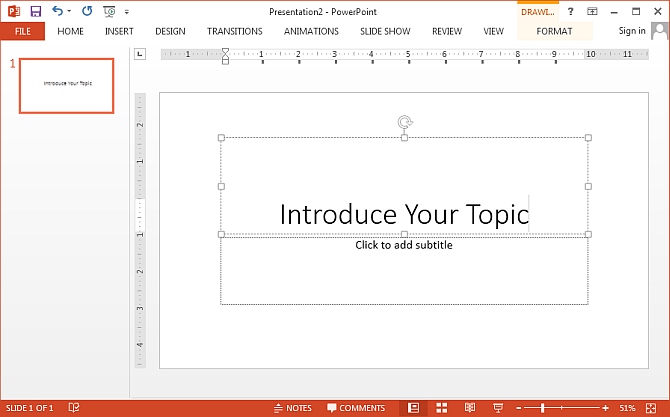Image resolution: width=670 pixels, height=417 pixels.
Task: Start slideshow from beginning icon in title bar
Action: coord(109,12)
